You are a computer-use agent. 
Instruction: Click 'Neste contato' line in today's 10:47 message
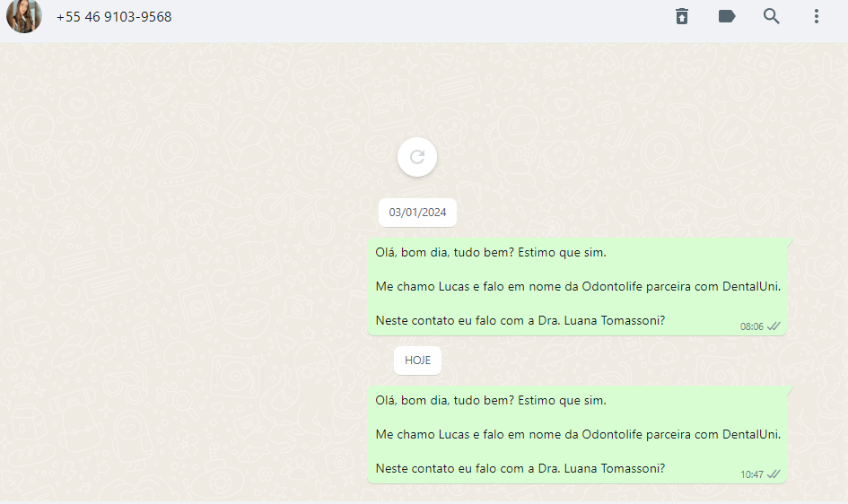pyautogui.click(x=520, y=468)
